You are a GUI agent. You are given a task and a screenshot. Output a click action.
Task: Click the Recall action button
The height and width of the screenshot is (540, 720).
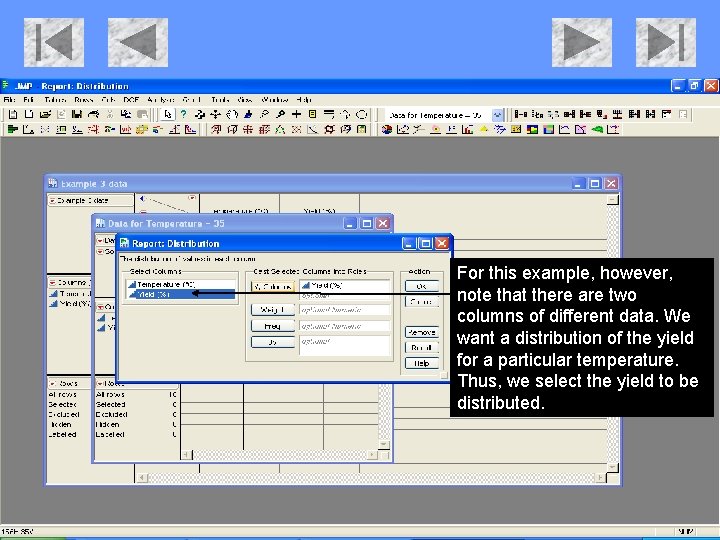422,348
